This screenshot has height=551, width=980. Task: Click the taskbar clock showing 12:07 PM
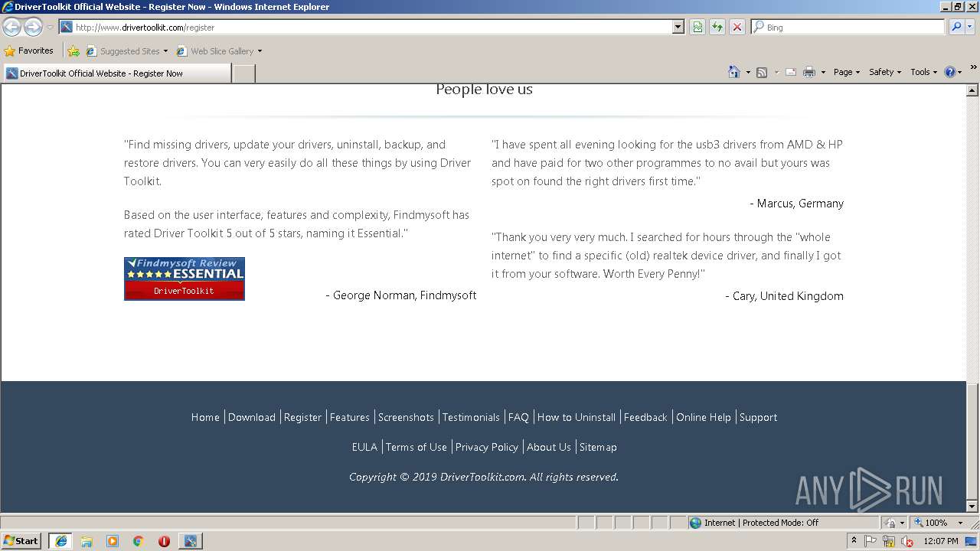(x=941, y=541)
